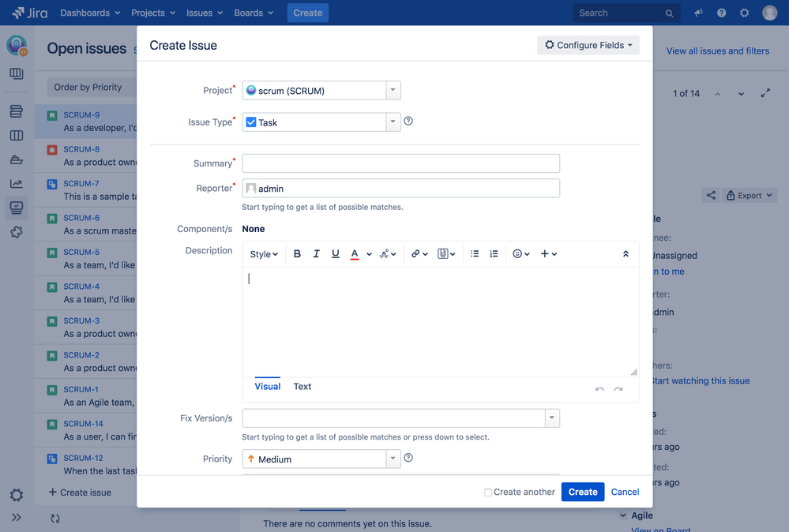Cancel the Create Issue dialog
The width and height of the screenshot is (789, 532).
625,493
